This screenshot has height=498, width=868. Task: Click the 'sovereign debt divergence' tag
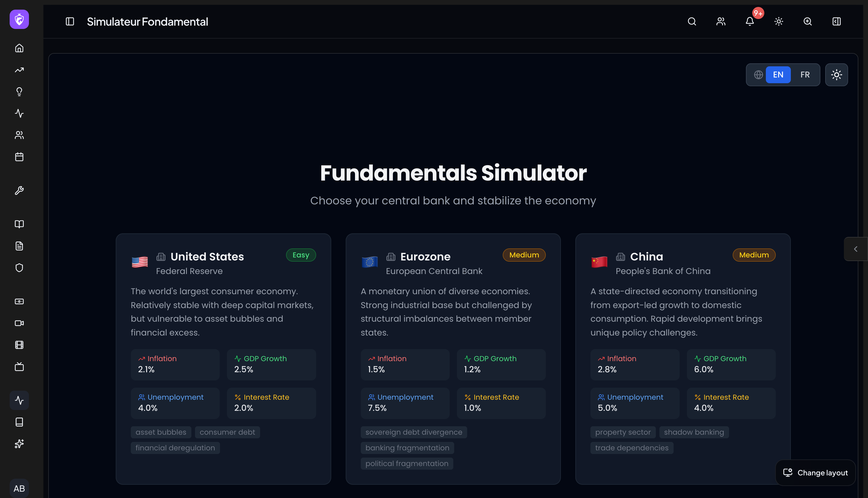point(414,432)
